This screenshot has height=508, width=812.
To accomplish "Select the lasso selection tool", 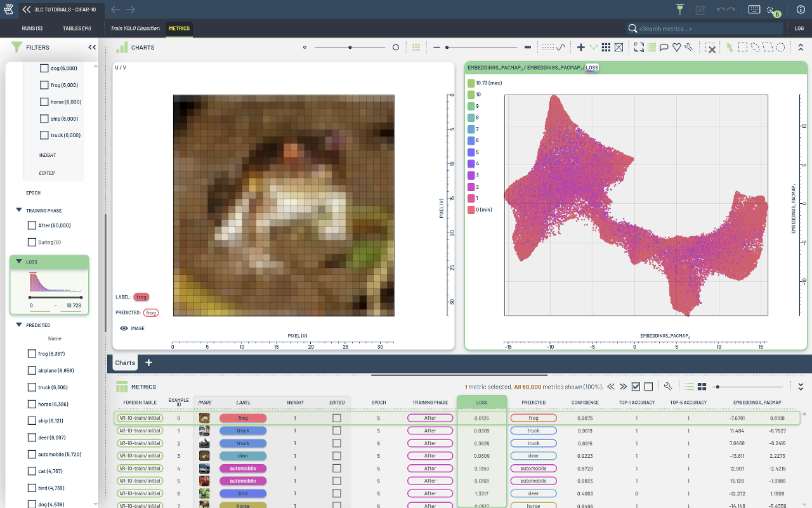I will pyautogui.click(x=755, y=47).
